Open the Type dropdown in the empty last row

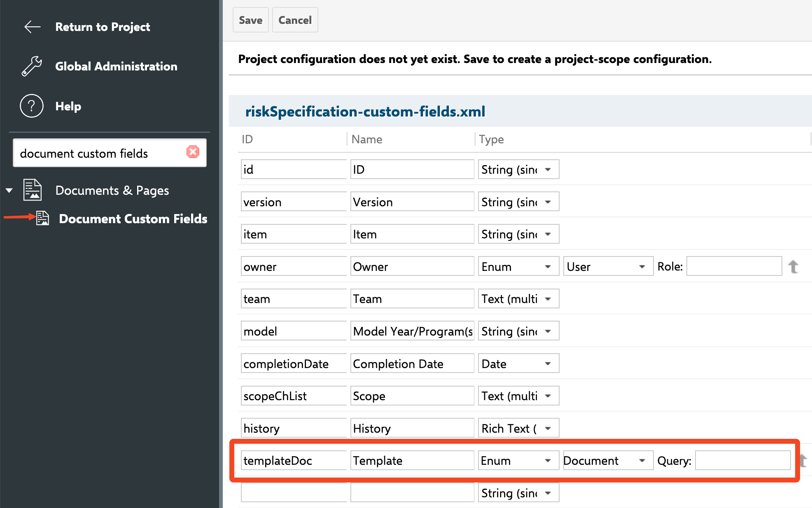click(518, 493)
